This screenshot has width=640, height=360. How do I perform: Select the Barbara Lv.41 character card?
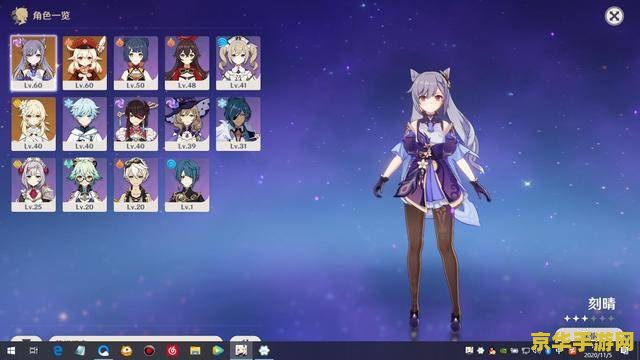pyautogui.click(x=238, y=63)
